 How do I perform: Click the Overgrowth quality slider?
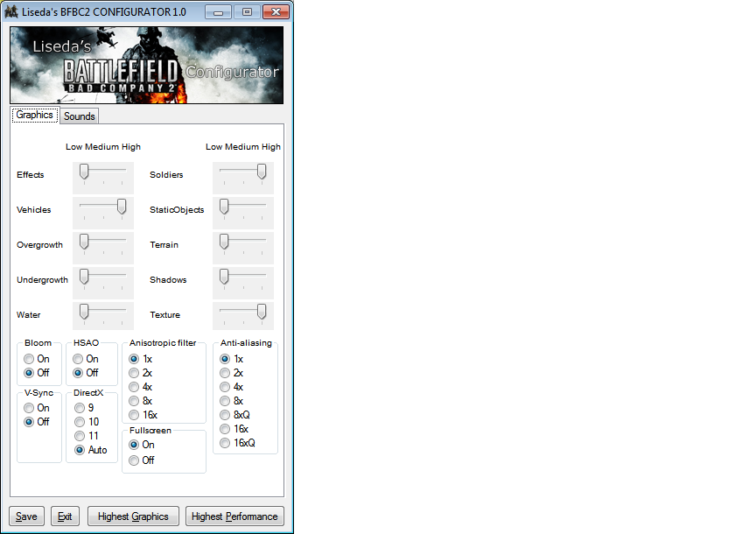tap(103, 248)
